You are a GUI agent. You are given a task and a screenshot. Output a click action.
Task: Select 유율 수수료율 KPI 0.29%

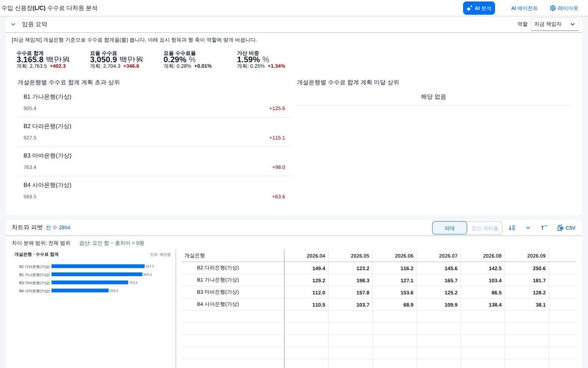coord(175,59)
